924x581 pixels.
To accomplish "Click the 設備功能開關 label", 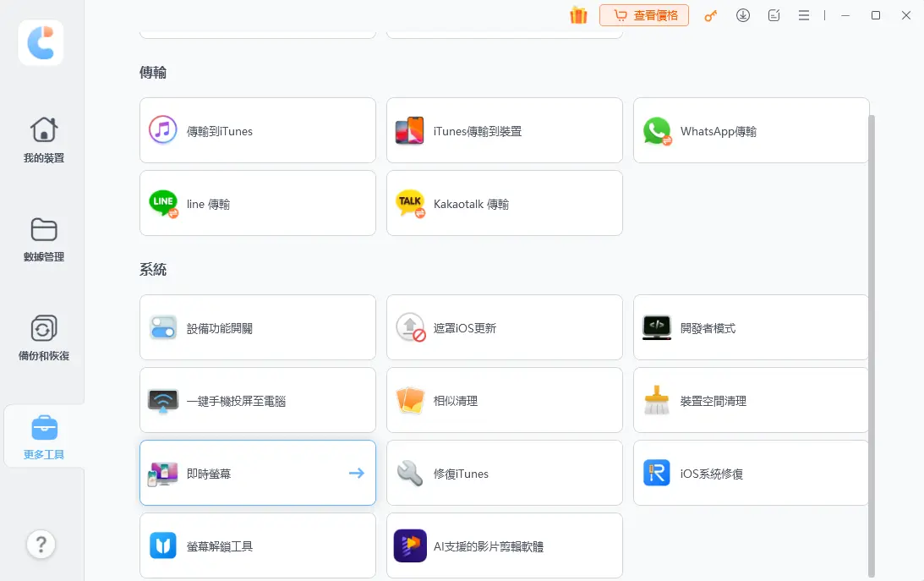I will click(219, 329).
